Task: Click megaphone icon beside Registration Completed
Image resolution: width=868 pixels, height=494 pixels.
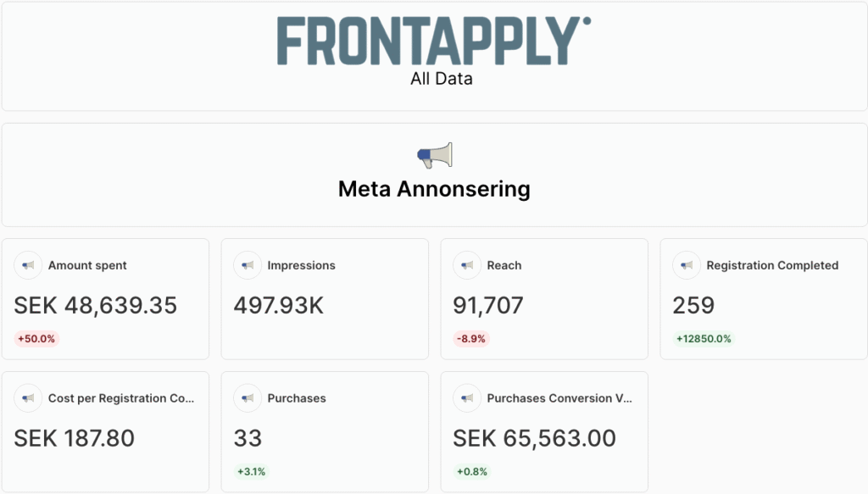Action: point(687,265)
